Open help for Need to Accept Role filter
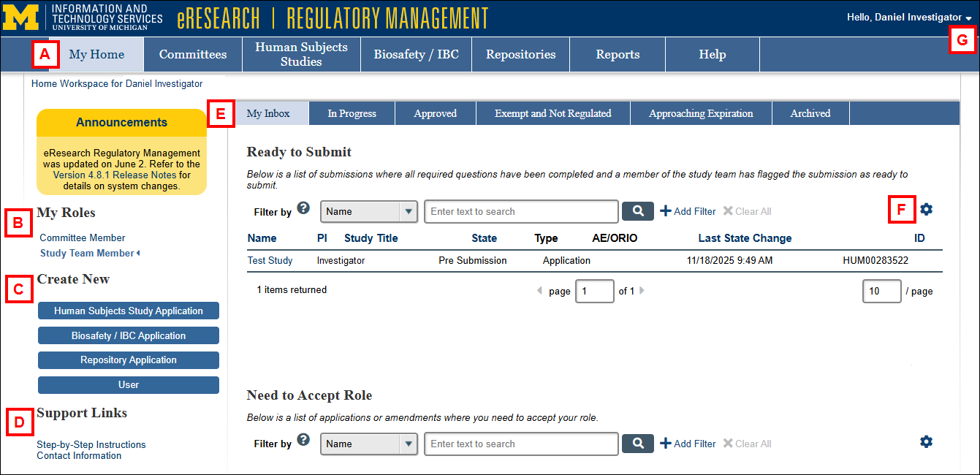This screenshot has width=980, height=475. coord(304,440)
